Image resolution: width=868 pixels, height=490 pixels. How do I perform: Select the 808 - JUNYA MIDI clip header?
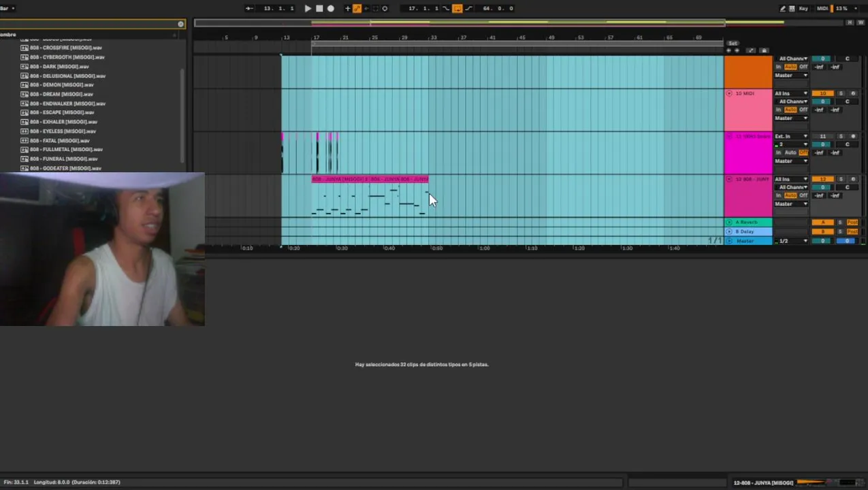click(x=370, y=179)
